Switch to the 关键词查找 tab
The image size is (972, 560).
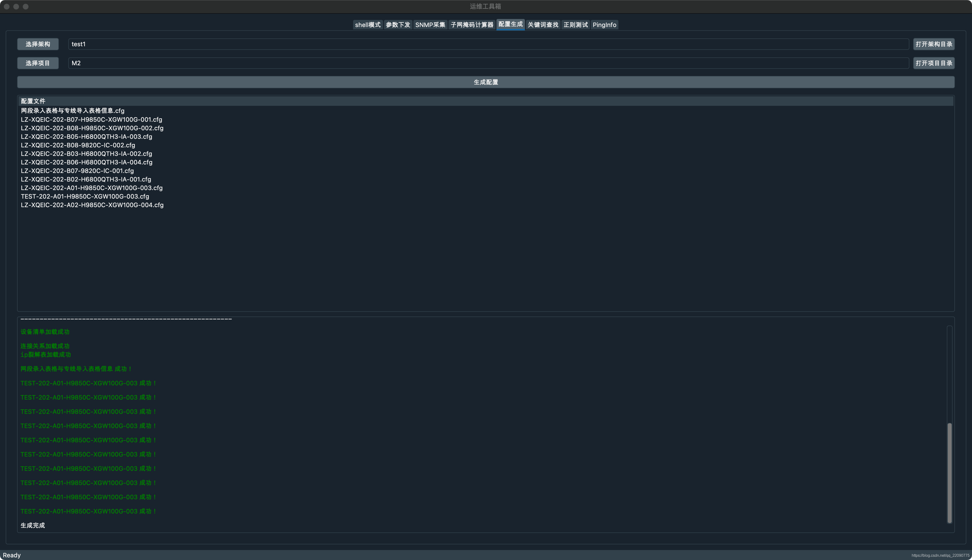click(x=543, y=25)
